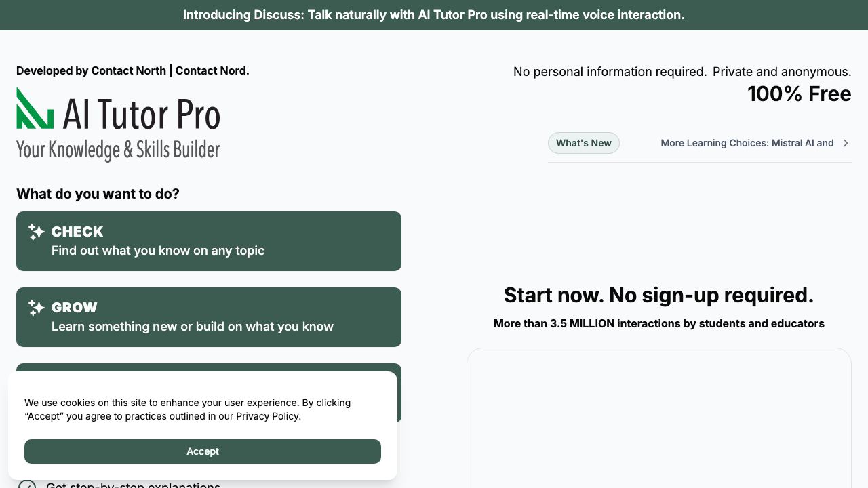The width and height of the screenshot is (868, 488).
Task: Choose GROW to learn something new
Action: click(209, 317)
